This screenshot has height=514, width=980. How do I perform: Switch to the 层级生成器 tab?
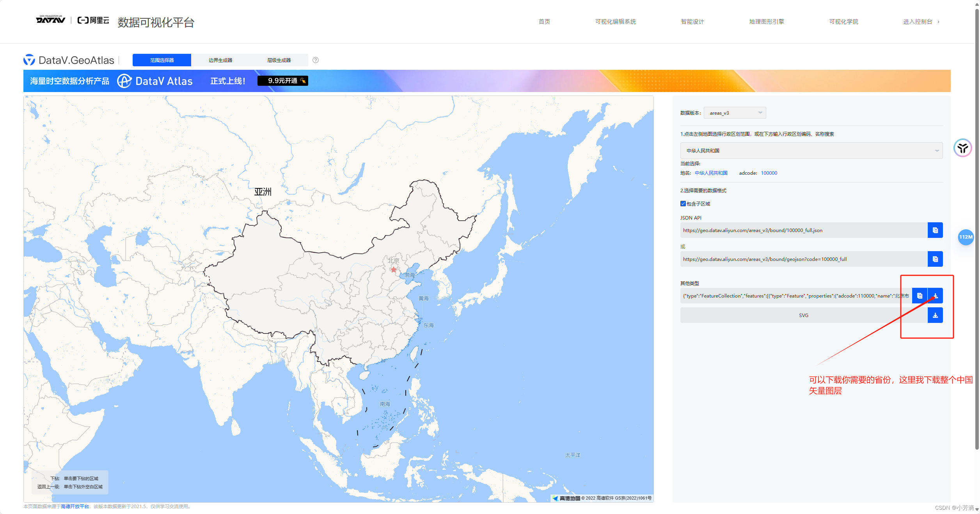(x=279, y=60)
